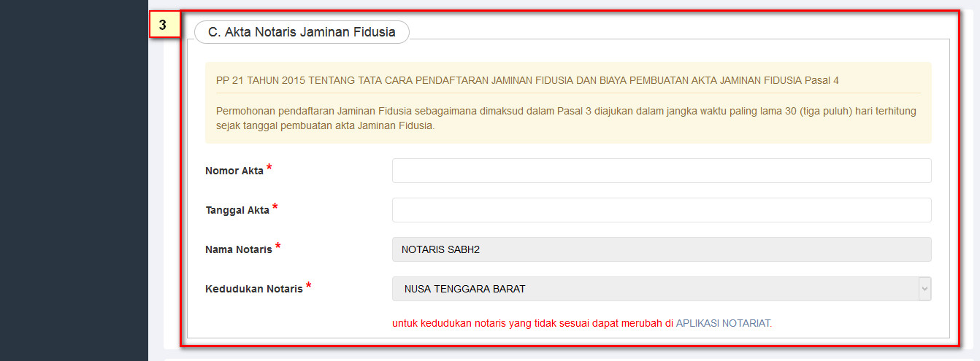
Task: Click the red asterisk next to Nomor Akta
Action: click(269, 168)
